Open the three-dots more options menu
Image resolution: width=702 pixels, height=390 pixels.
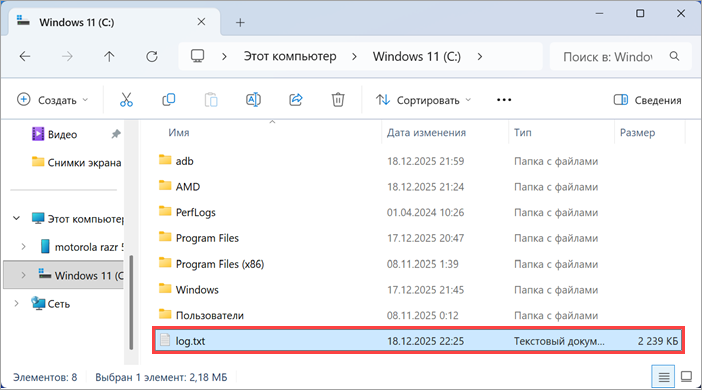point(504,100)
